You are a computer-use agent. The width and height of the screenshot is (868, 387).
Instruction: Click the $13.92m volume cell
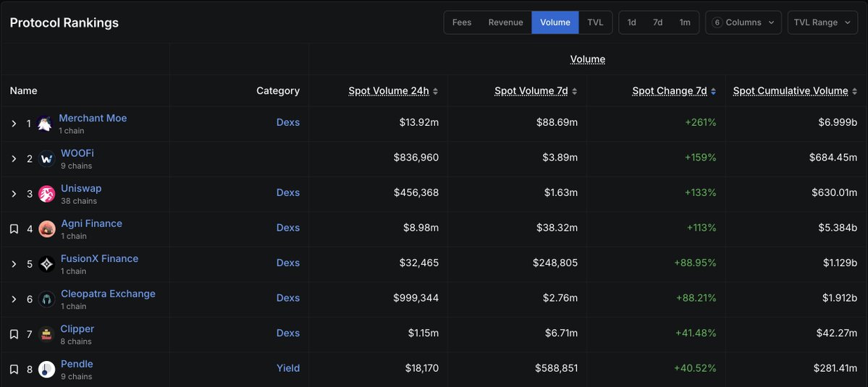click(419, 122)
